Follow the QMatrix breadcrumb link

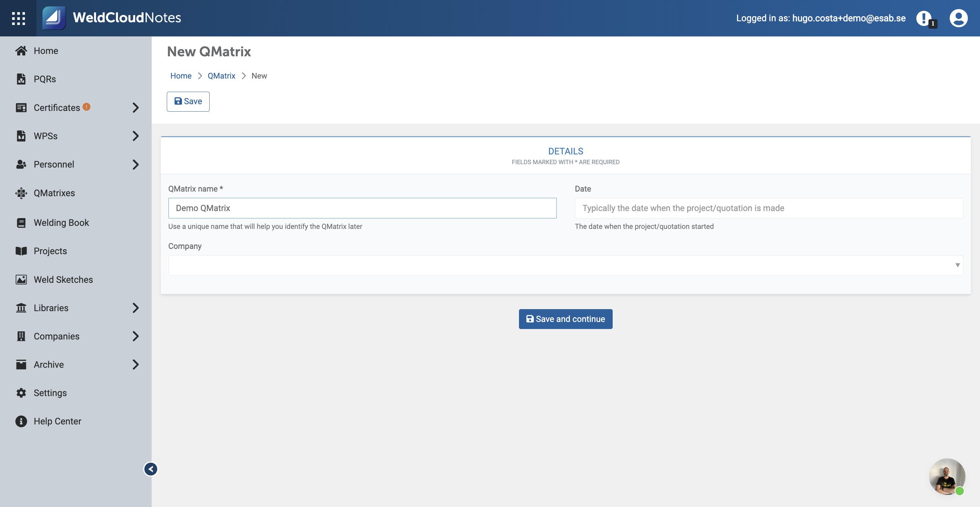221,76
